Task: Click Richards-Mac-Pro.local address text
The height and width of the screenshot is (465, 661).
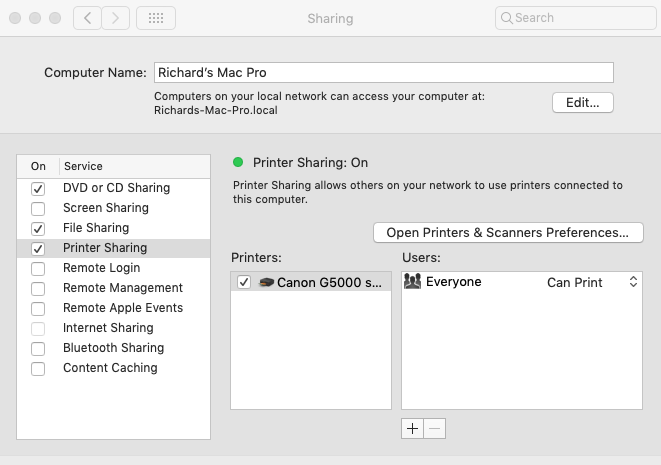Action: pyautogui.click(x=215, y=110)
